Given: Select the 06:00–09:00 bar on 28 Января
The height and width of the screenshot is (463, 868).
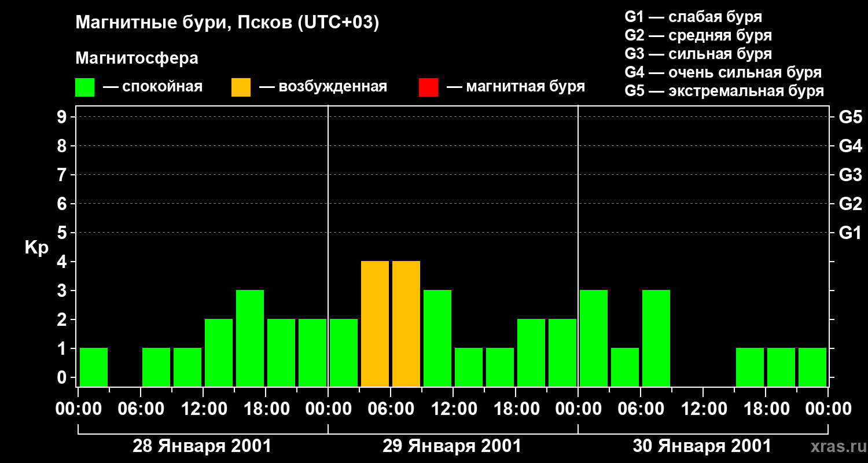Looking at the screenshot, I should tap(156, 367).
